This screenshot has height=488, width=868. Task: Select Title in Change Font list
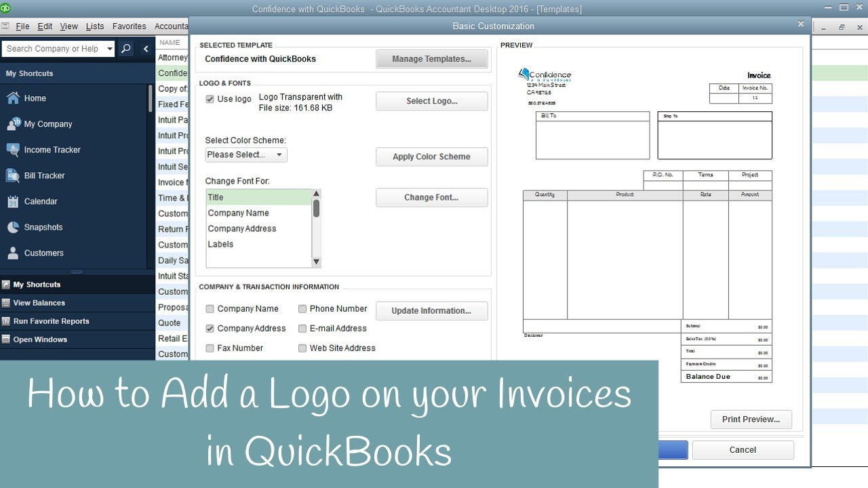pos(258,197)
